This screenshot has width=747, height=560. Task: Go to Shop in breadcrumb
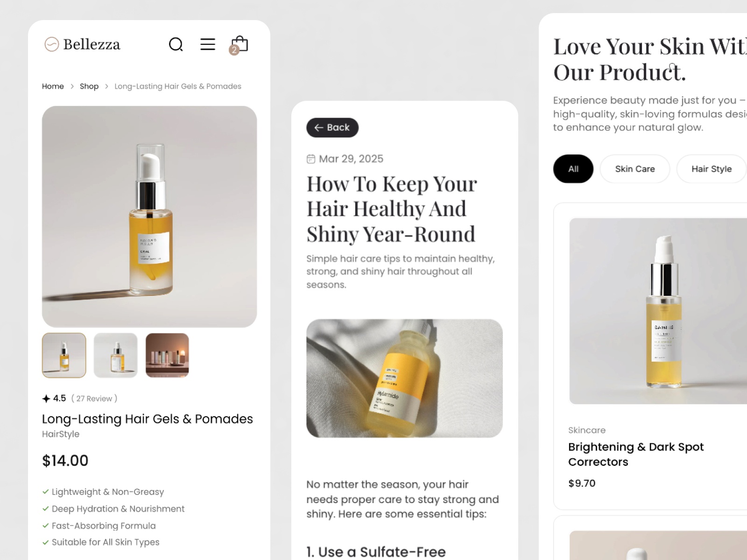coord(89,86)
